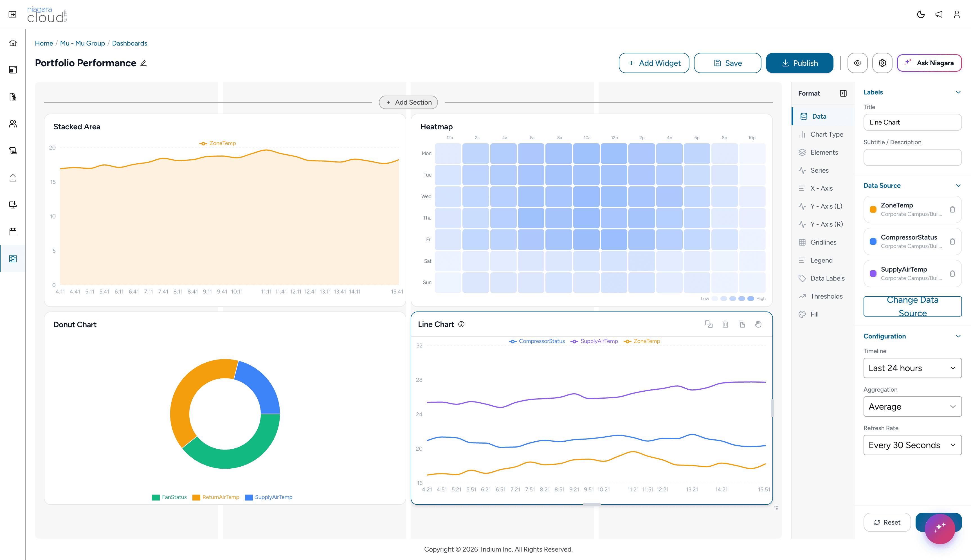This screenshot has width=971, height=560.
Task: Toggle dark mode moon icon
Action: (x=921, y=14)
